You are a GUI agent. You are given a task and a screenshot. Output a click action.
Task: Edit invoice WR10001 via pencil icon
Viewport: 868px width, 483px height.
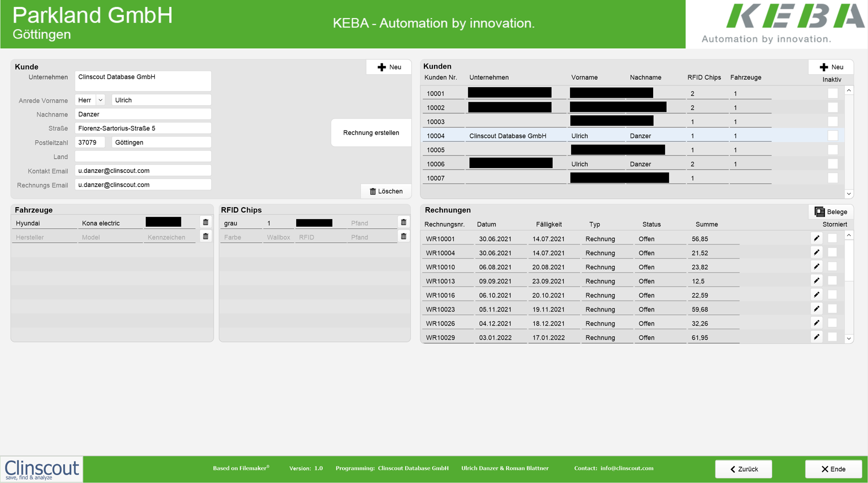(x=816, y=239)
